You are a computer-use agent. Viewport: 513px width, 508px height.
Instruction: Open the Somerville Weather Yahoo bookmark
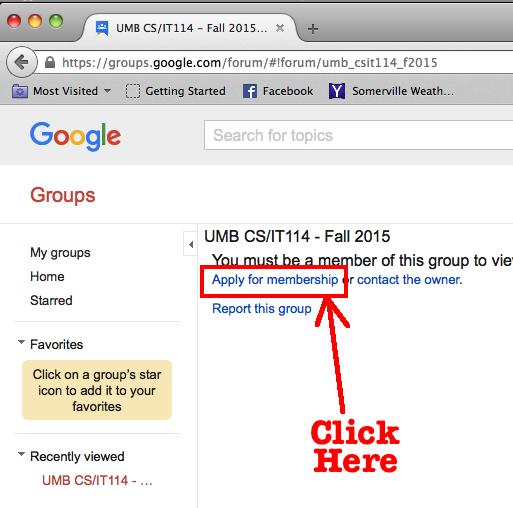(x=391, y=91)
